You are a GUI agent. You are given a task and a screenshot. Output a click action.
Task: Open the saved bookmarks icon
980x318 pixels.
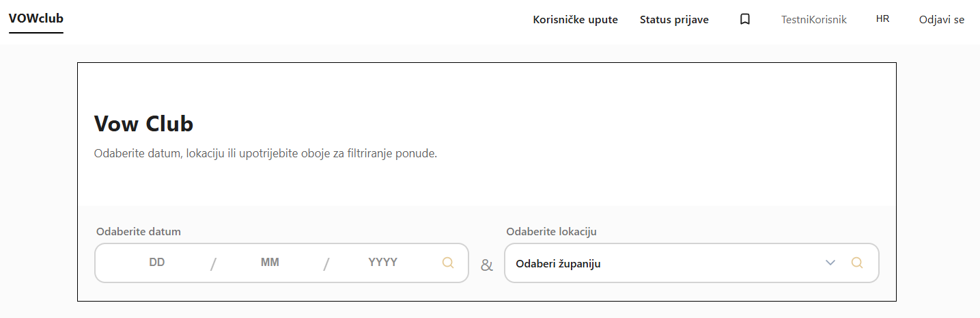(745, 20)
